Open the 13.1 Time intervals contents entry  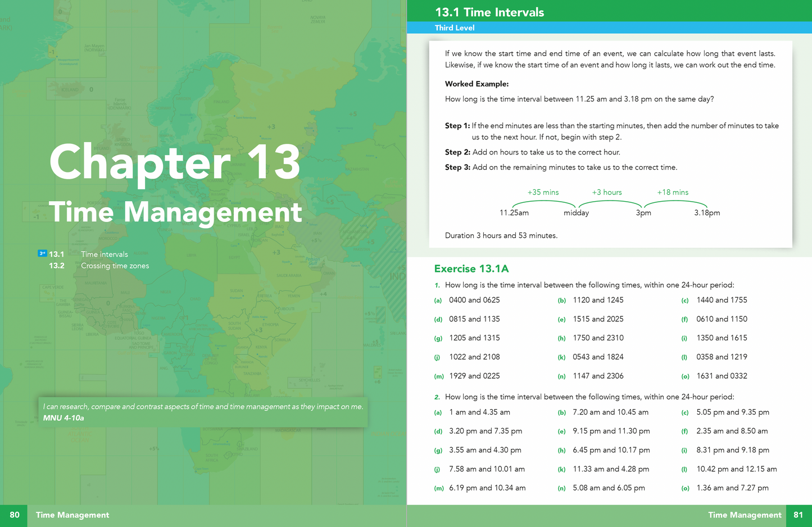104,255
